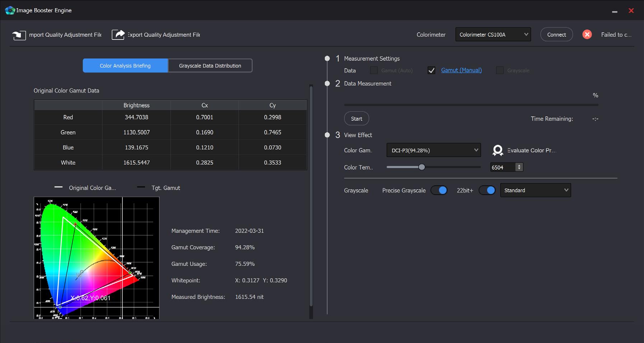
Task: Click the color temperature value field 6504
Action: click(503, 167)
